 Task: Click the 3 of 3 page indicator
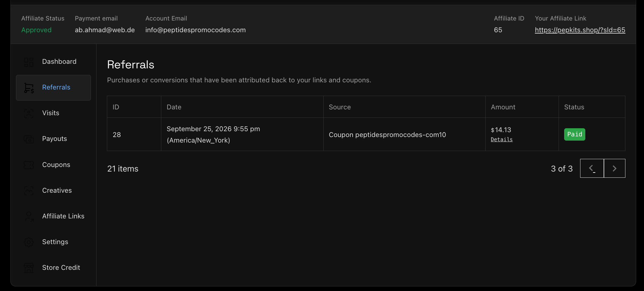[562, 169]
